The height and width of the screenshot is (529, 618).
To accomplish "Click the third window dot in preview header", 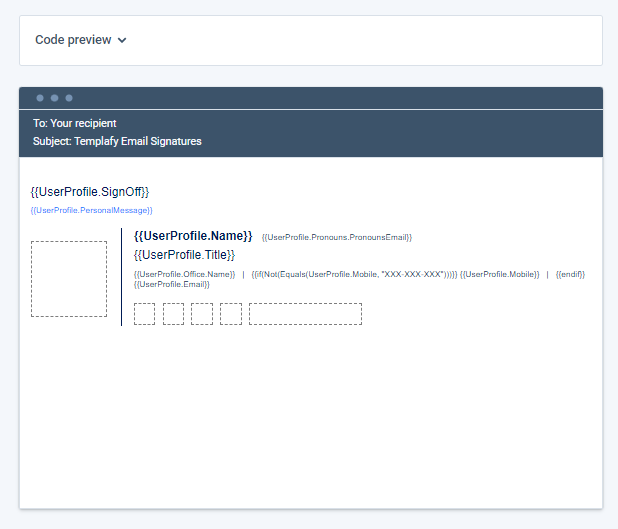I will (x=69, y=98).
